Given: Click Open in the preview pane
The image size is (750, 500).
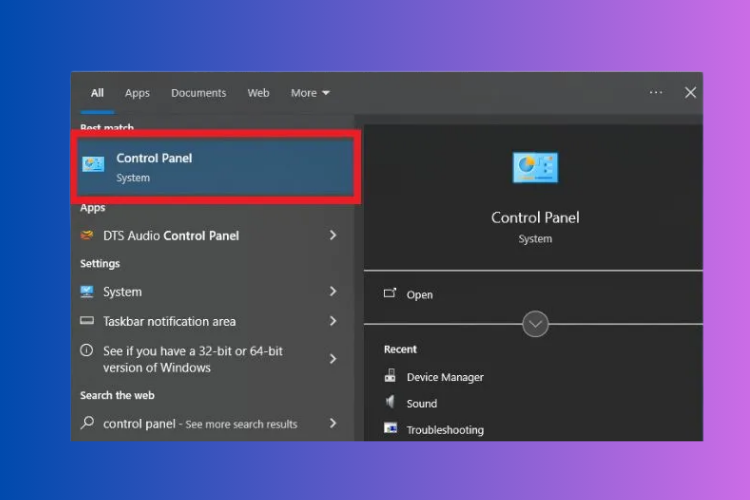Looking at the screenshot, I should click(419, 295).
